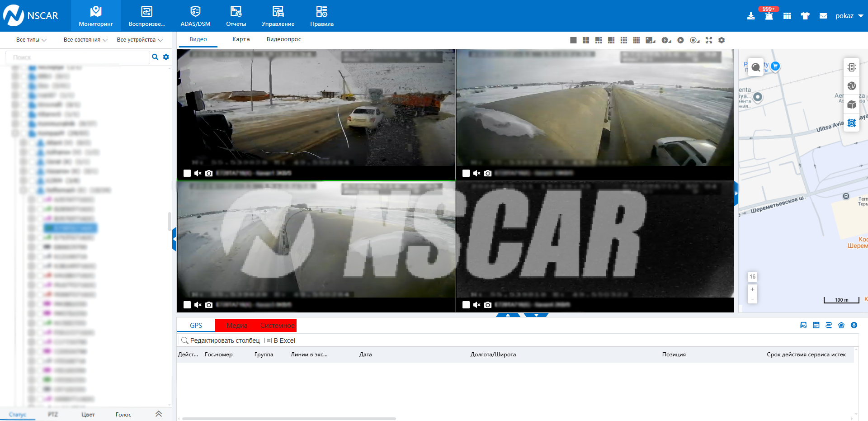The height and width of the screenshot is (421, 868).
Task: Enter fullscreen video mode
Action: 709,40
